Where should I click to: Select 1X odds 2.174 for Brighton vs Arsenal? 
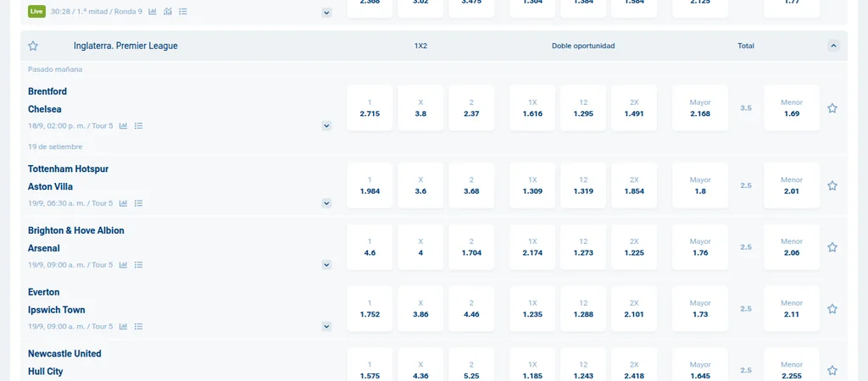(x=532, y=247)
